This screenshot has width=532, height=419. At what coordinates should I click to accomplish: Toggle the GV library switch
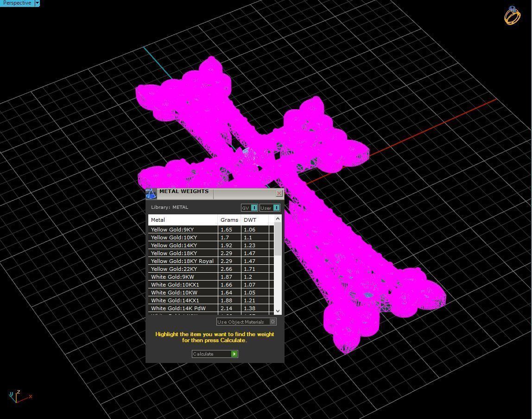coord(249,208)
